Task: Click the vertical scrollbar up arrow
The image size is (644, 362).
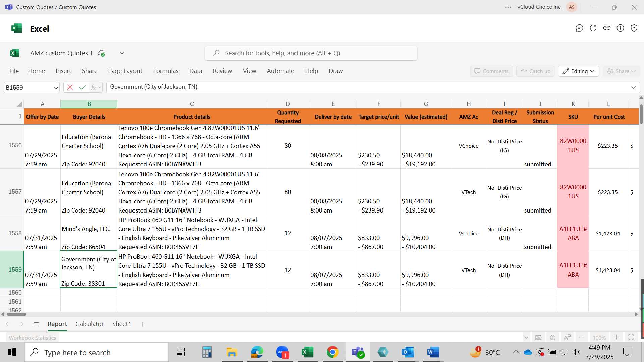Action: pos(641,98)
